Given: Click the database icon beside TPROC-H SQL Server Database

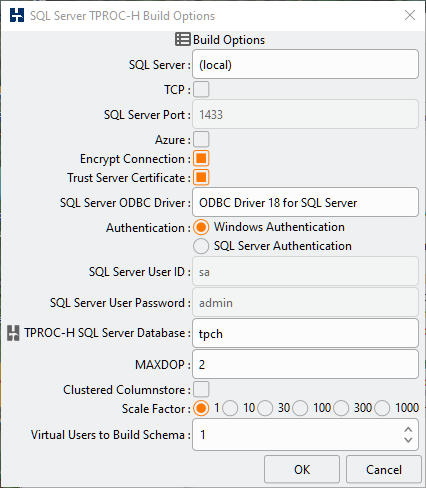Looking at the screenshot, I should tap(13, 333).
